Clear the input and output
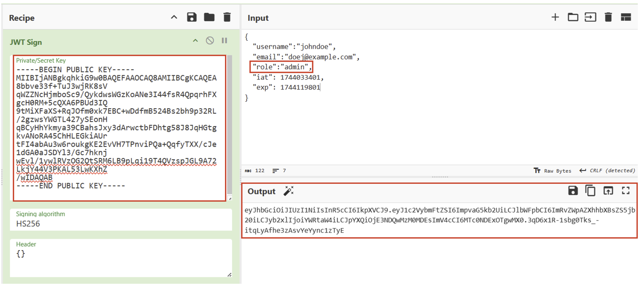 (x=608, y=17)
